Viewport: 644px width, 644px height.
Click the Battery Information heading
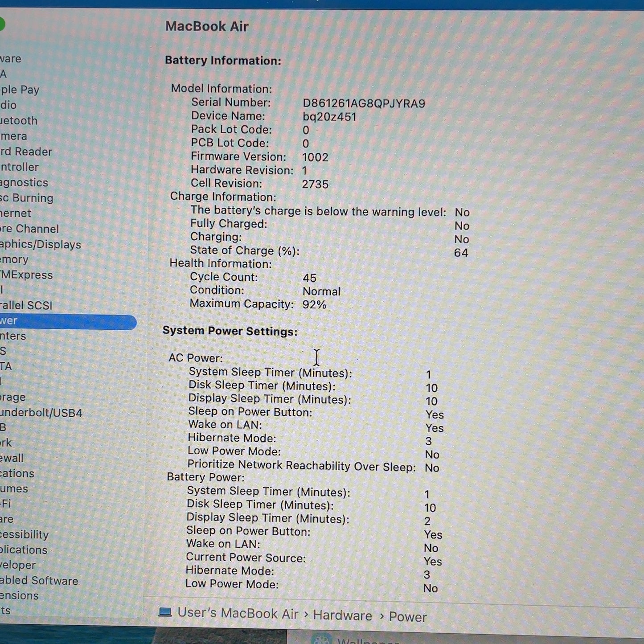coord(223,61)
